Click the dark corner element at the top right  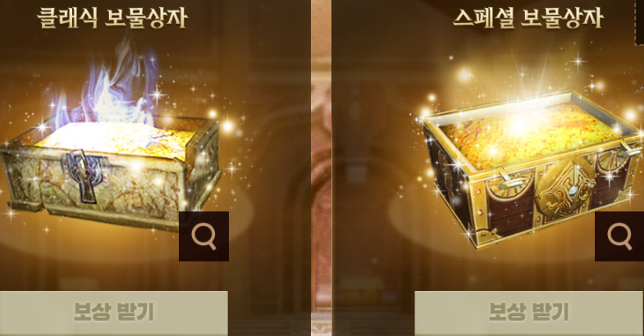[x=639, y=20]
